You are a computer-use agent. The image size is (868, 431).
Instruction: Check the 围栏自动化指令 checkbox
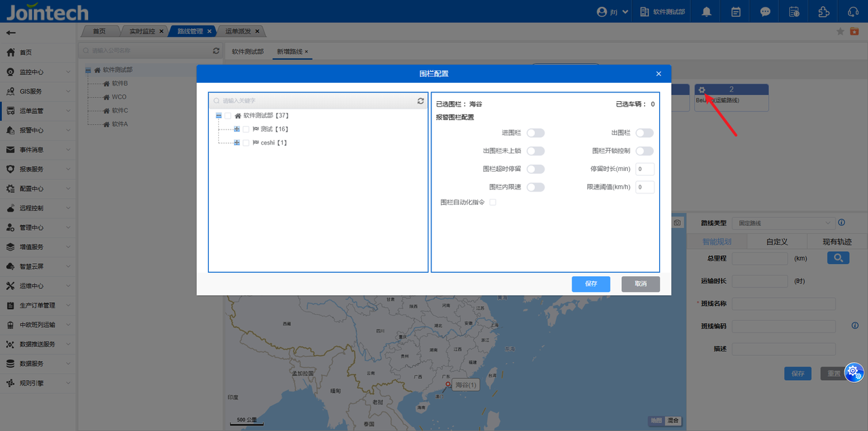click(x=493, y=202)
